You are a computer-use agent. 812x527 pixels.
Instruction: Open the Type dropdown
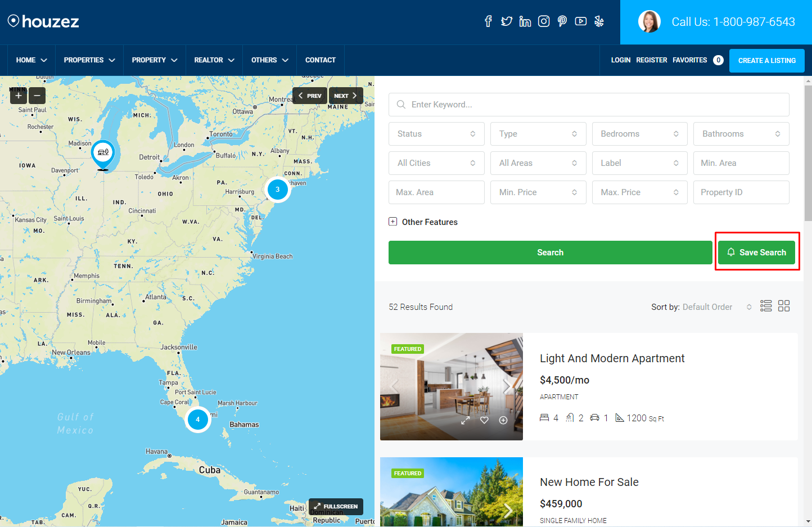(x=538, y=134)
